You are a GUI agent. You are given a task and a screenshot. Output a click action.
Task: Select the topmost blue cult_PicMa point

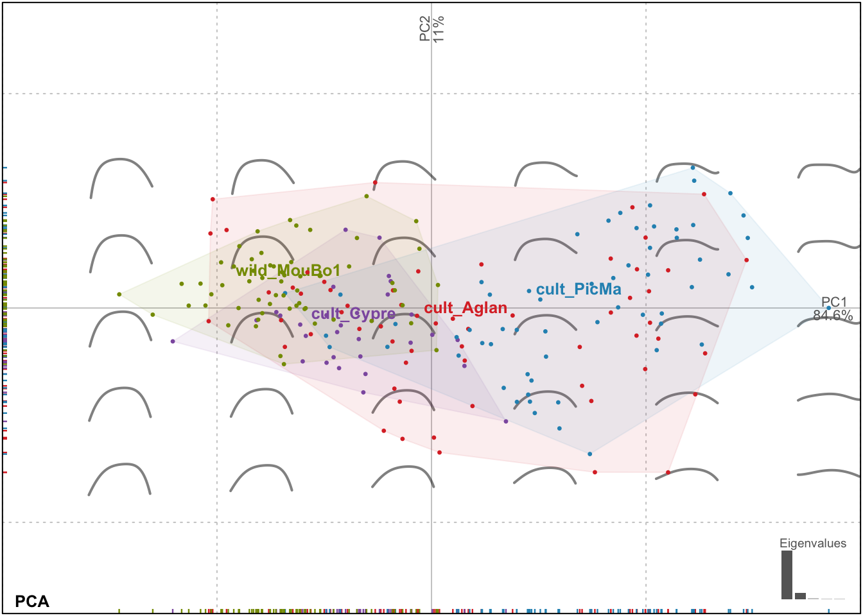(x=692, y=168)
